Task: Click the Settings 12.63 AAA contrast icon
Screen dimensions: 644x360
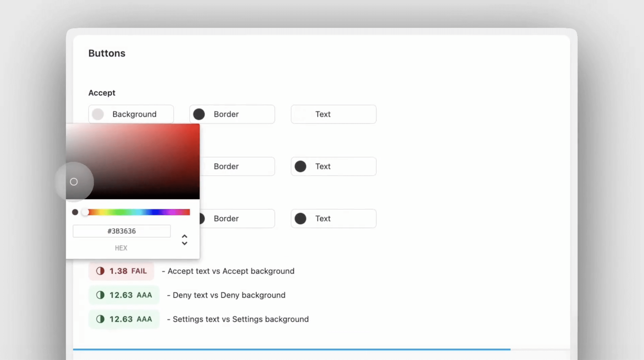Action: 100,319
